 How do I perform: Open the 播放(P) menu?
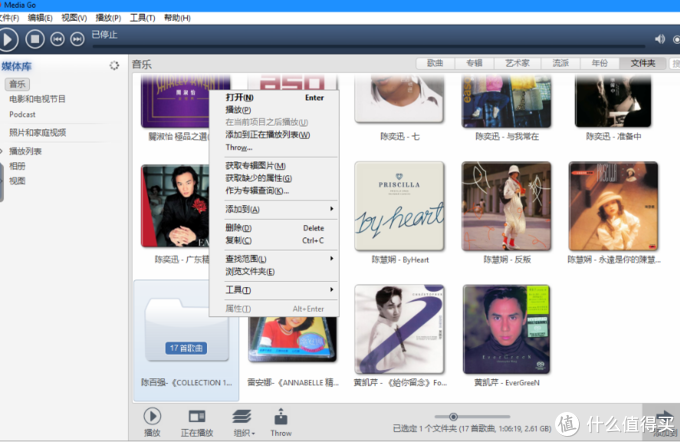point(108,18)
